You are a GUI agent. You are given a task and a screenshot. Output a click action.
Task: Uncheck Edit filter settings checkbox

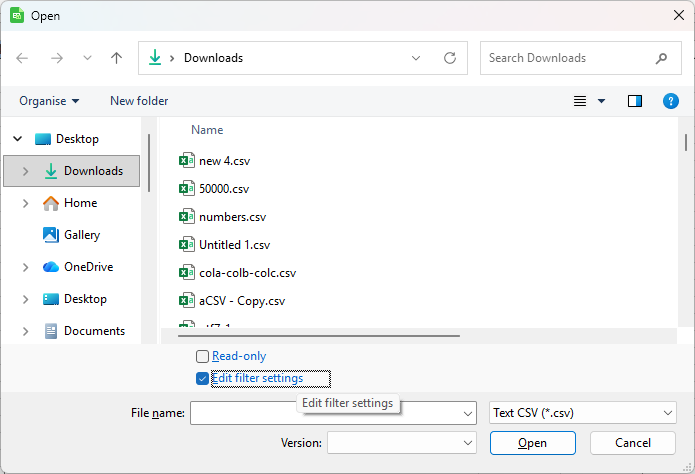click(x=203, y=378)
